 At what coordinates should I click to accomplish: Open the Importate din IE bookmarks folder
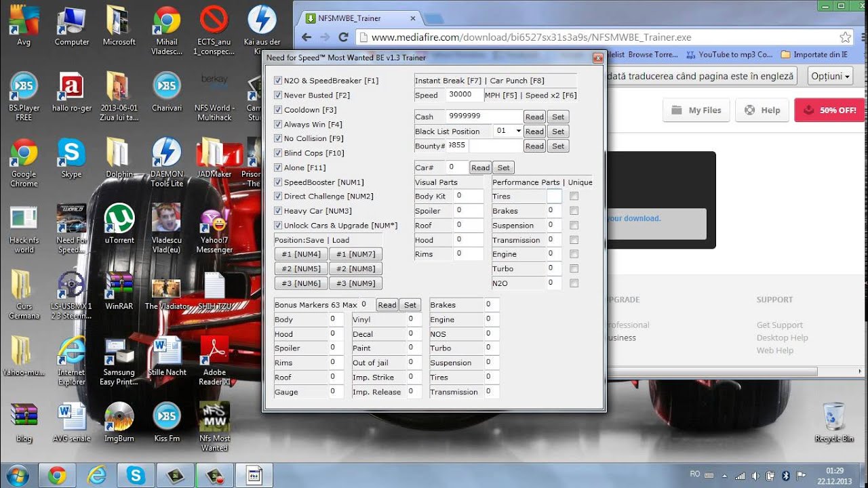[814, 54]
